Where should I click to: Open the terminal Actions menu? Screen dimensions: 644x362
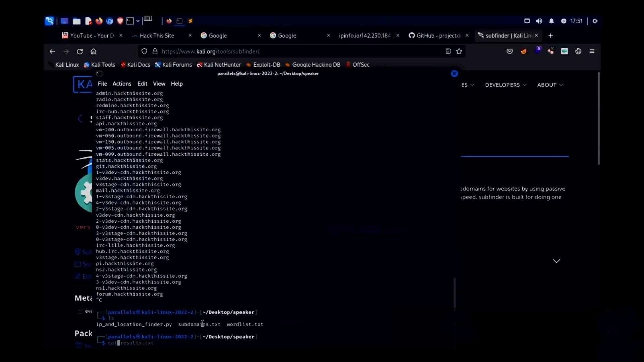pyautogui.click(x=122, y=84)
